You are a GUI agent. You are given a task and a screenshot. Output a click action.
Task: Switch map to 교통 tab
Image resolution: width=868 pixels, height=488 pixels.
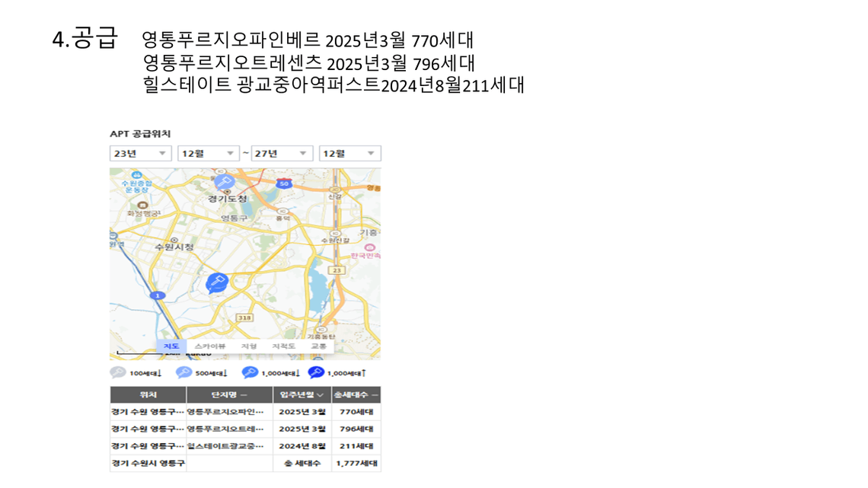click(318, 346)
